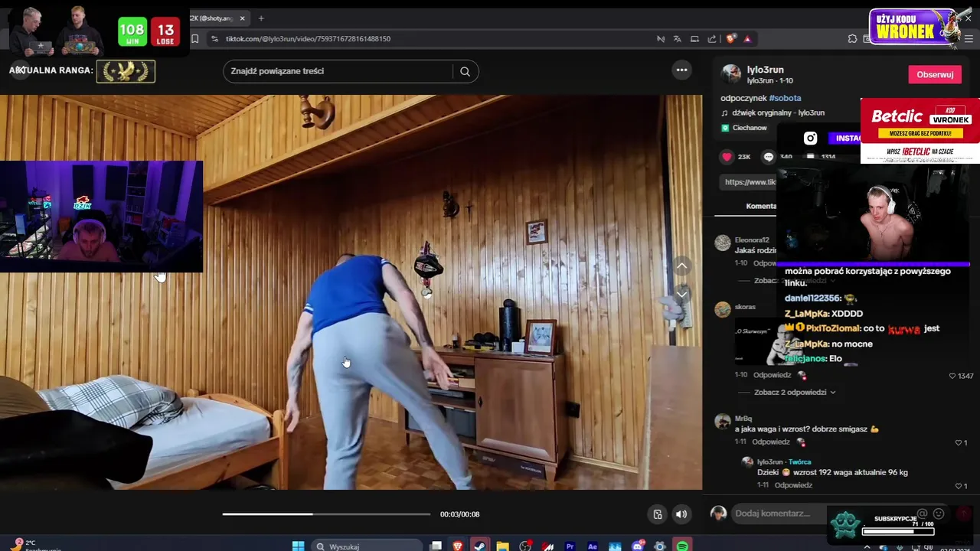Focus the Znajdź powiązane treści search field

click(x=337, y=71)
